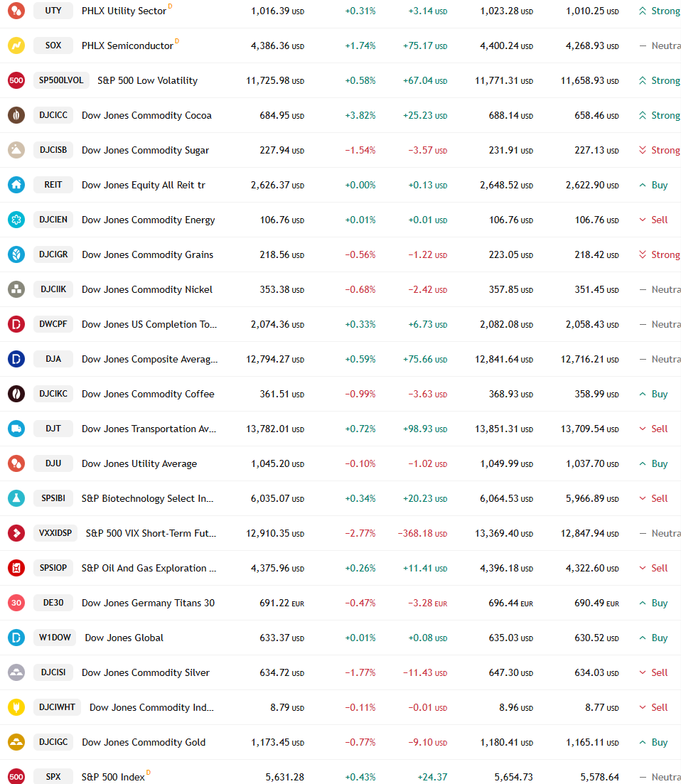Click the PHLX Utility Sector logo icon

(16, 11)
